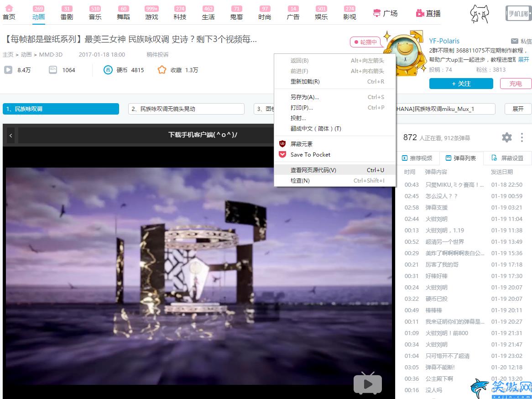Click the play count icon beside 8.4万
This screenshot has height=399, width=532.
point(8,70)
